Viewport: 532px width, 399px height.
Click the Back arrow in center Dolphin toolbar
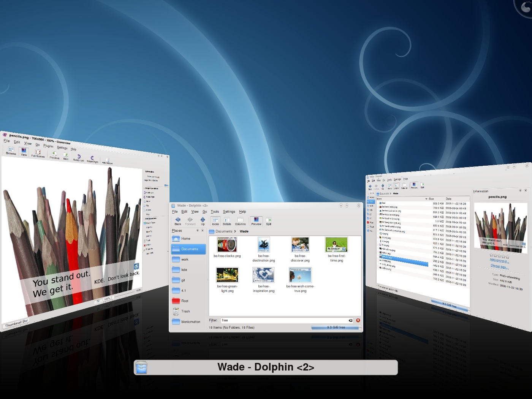[177, 221]
